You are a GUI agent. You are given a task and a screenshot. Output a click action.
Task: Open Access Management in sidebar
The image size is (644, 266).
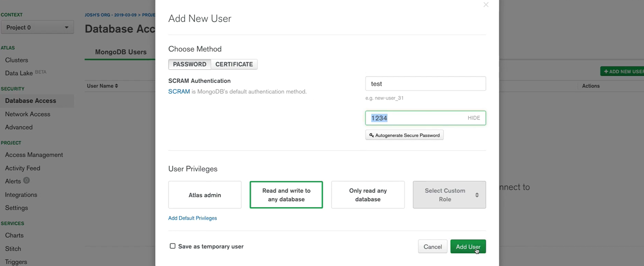coord(34,155)
